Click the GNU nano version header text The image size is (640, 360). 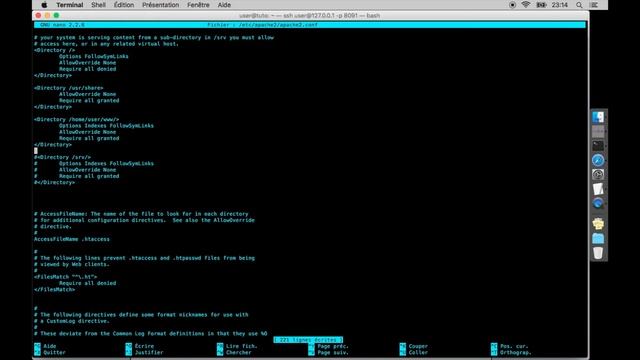(62, 25)
